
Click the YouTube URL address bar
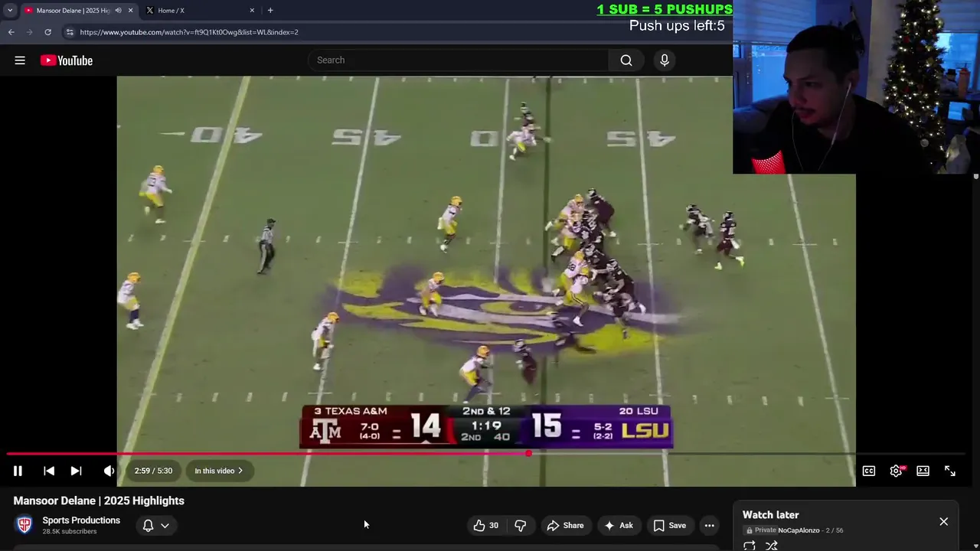click(x=189, y=32)
